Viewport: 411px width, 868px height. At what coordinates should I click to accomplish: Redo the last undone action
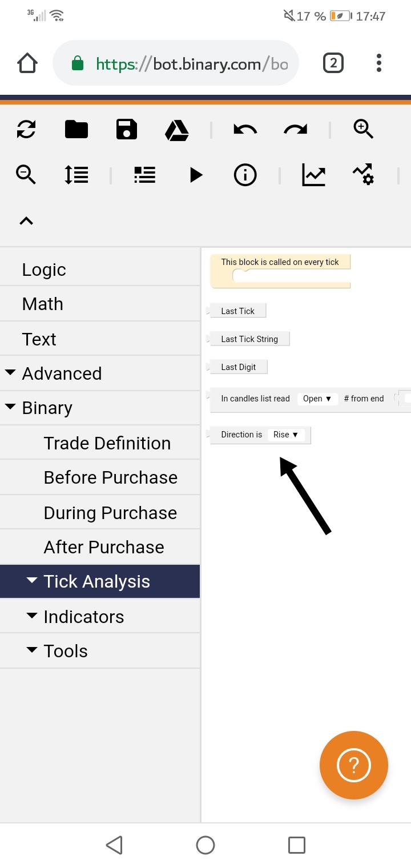pos(295,130)
